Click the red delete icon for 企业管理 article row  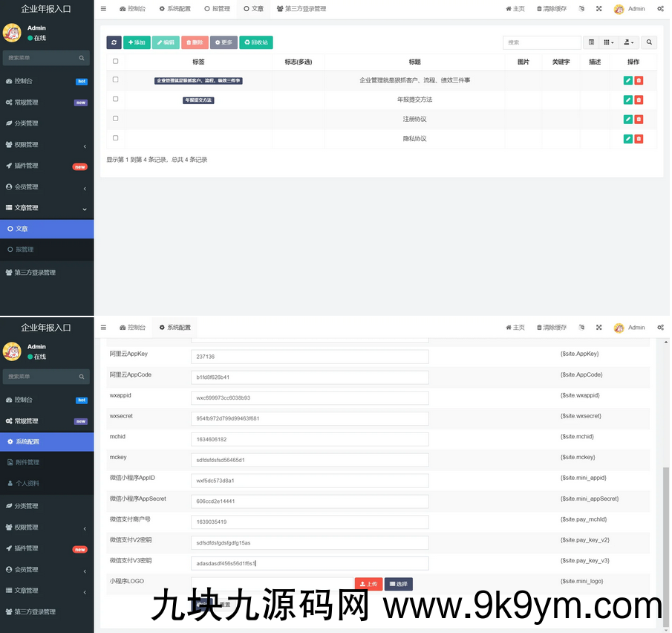[x=639, y=80]
